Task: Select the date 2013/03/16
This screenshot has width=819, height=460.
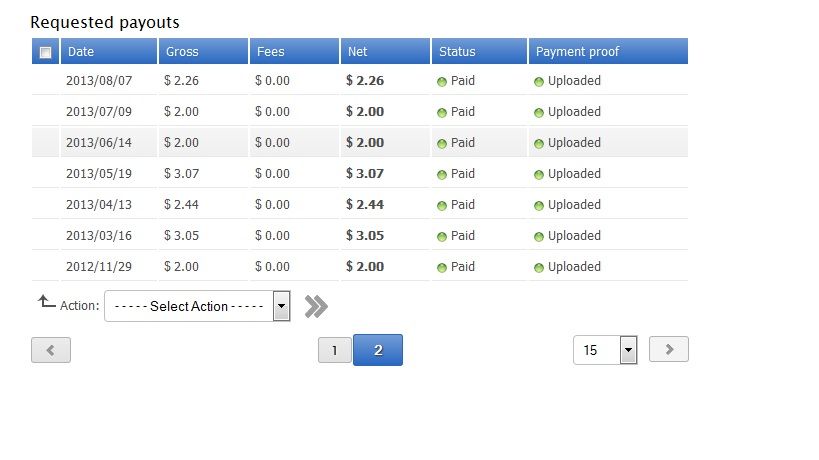Action: coord(99,235)
